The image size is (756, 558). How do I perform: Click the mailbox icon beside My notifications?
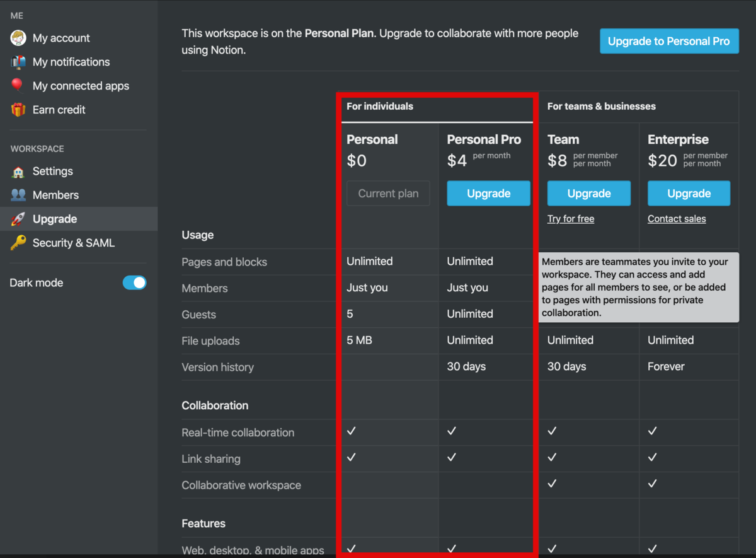(x=18, y=62)
